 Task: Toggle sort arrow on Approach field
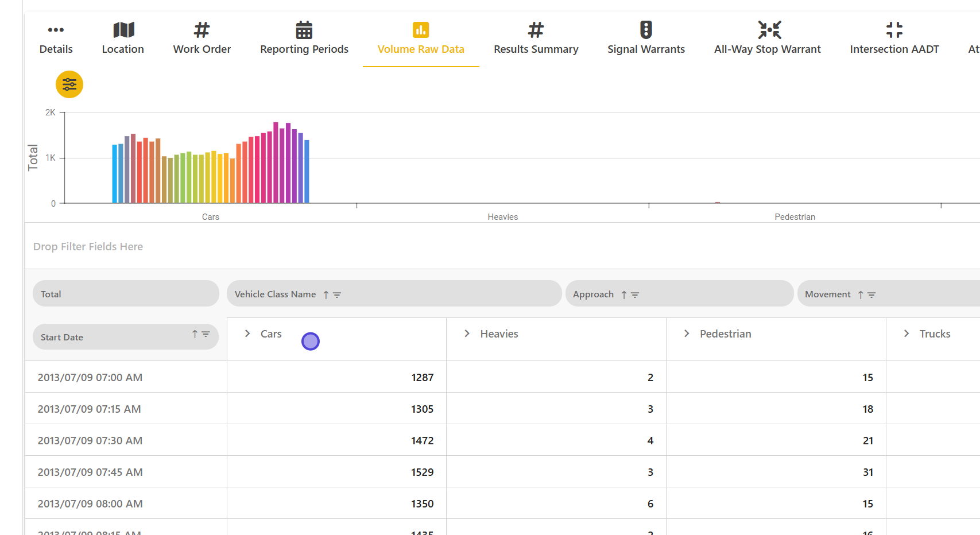[x=624, y=294]
